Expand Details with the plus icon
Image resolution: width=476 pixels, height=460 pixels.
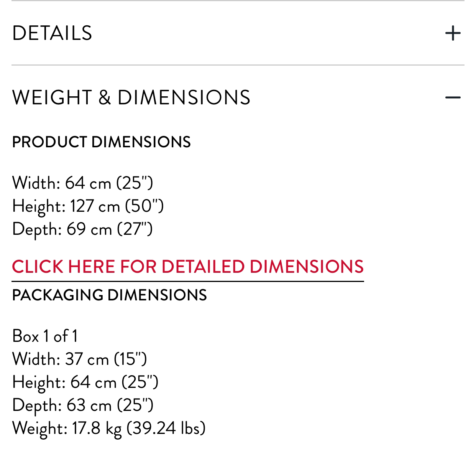point(453,33)
